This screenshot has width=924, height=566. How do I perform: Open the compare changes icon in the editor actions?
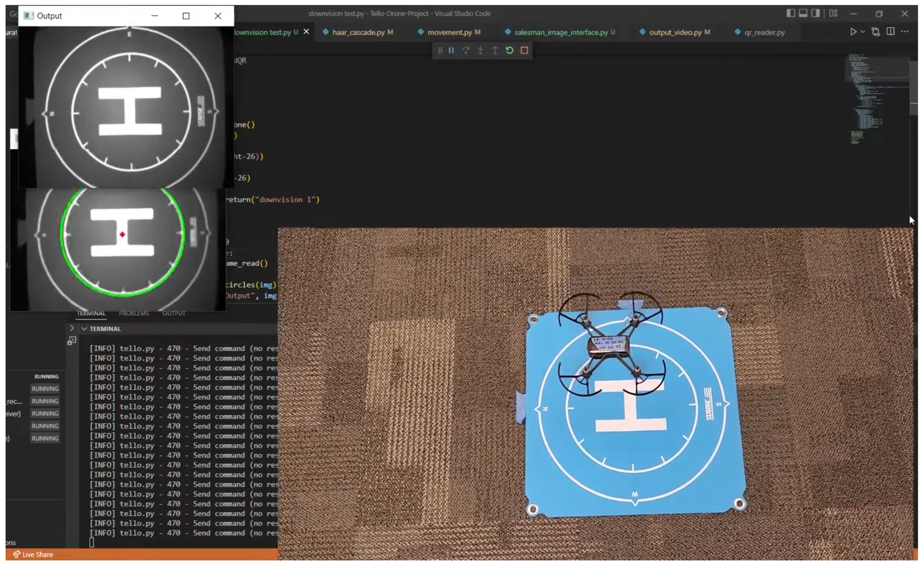876,32
